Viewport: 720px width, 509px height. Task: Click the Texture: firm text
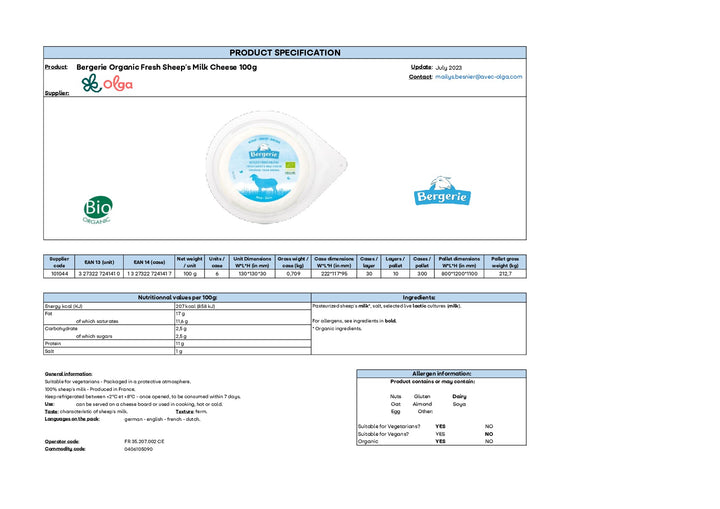[191, 412]
